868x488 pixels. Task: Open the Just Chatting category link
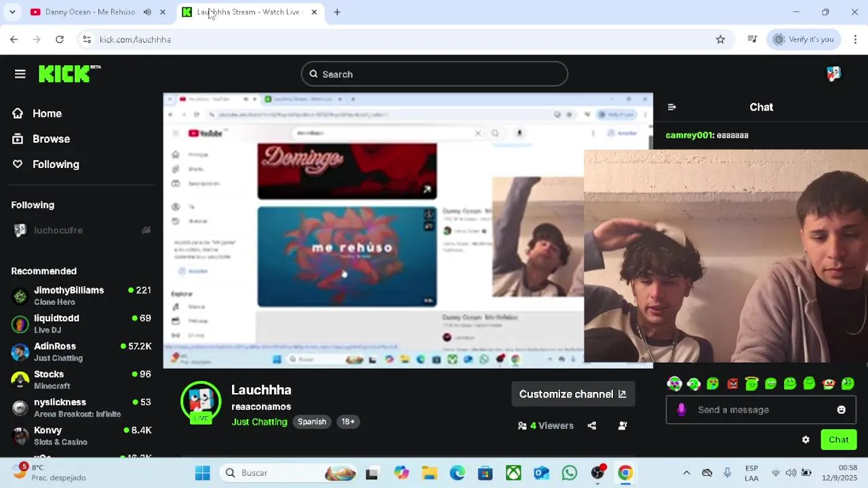pyautogui.click(x=259, y=422)
